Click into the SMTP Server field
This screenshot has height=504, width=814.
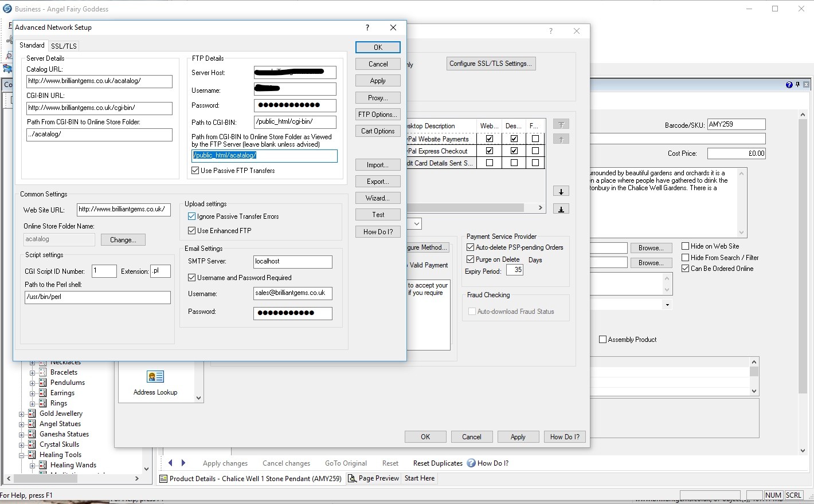[x=292, y=262]
